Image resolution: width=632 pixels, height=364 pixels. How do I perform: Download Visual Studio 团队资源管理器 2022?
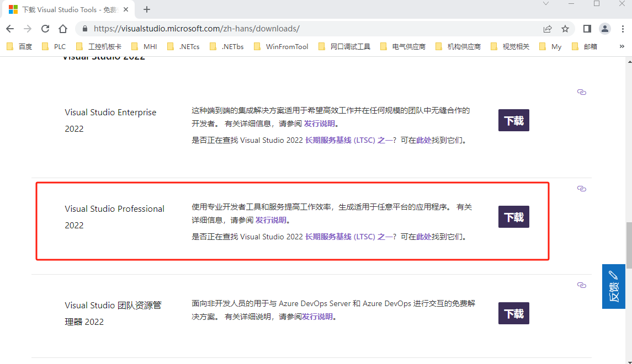tap(513, 313)
